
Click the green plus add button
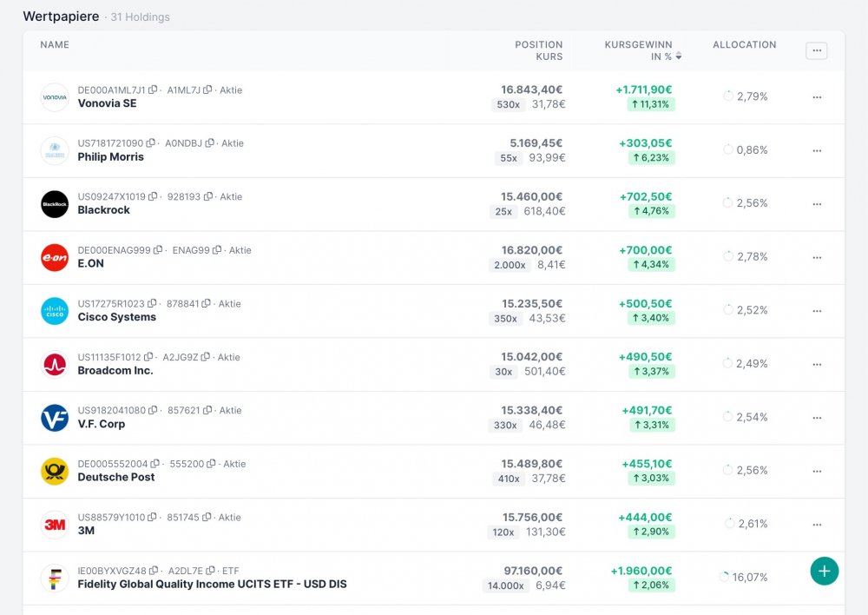824,571
